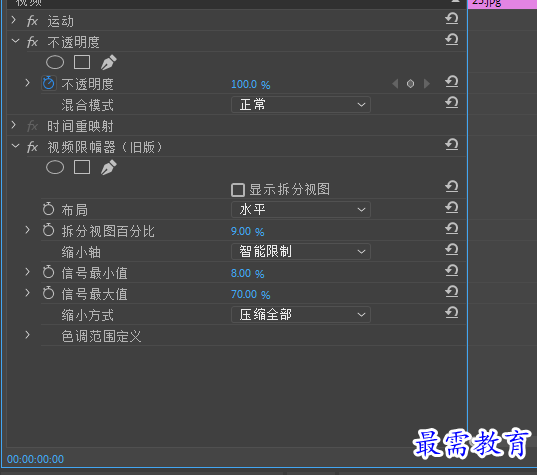Select the 缩小方式 label
Viewport: 537px width, 475px height.
87,315
